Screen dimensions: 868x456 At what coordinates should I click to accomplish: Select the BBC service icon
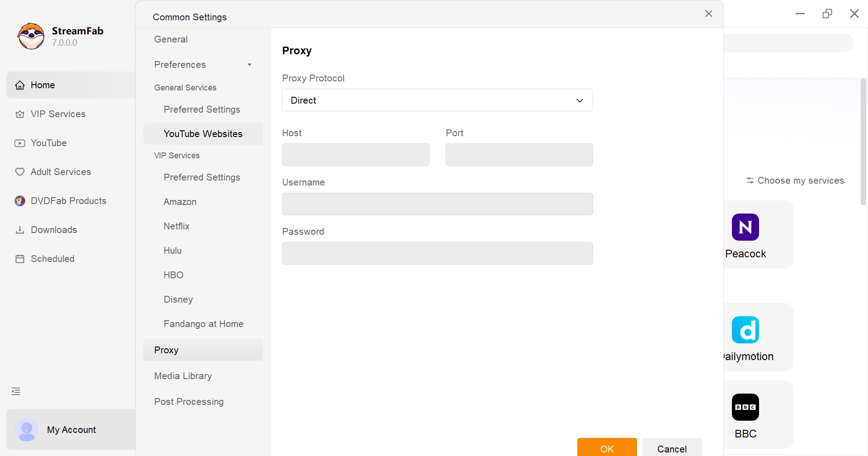[745, 407]
